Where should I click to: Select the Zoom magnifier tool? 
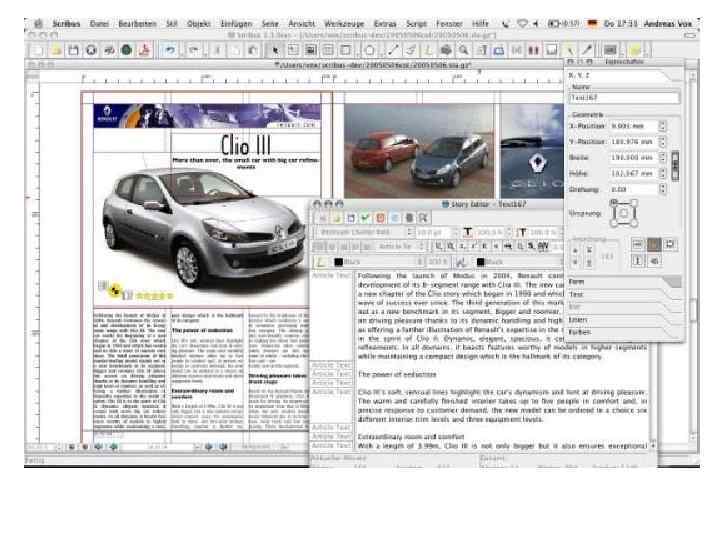464,50
